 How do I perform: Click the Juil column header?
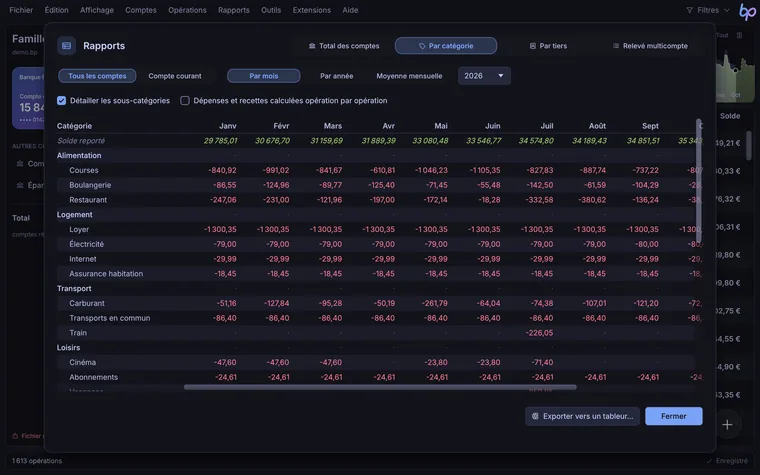[x=547, y=126]
